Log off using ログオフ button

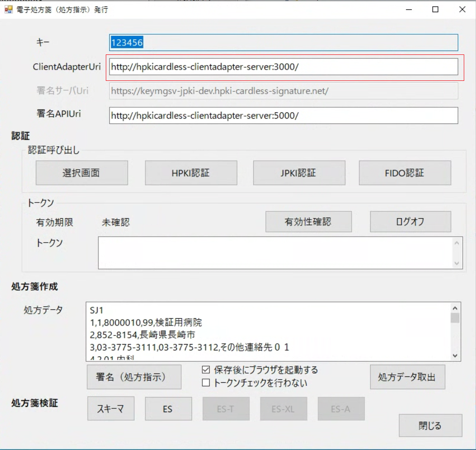tap(410, 222)
